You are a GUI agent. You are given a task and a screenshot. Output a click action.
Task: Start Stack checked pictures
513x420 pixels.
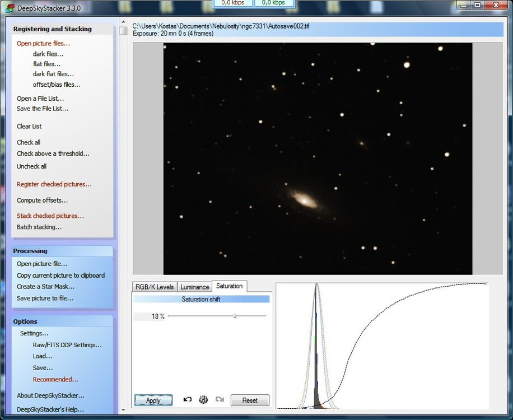50,216
